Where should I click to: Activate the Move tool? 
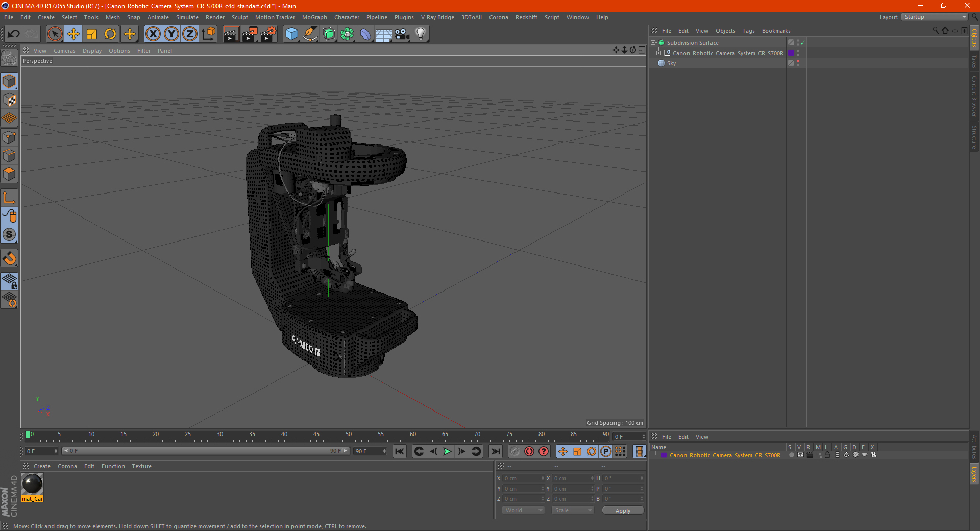pos(73,34)
